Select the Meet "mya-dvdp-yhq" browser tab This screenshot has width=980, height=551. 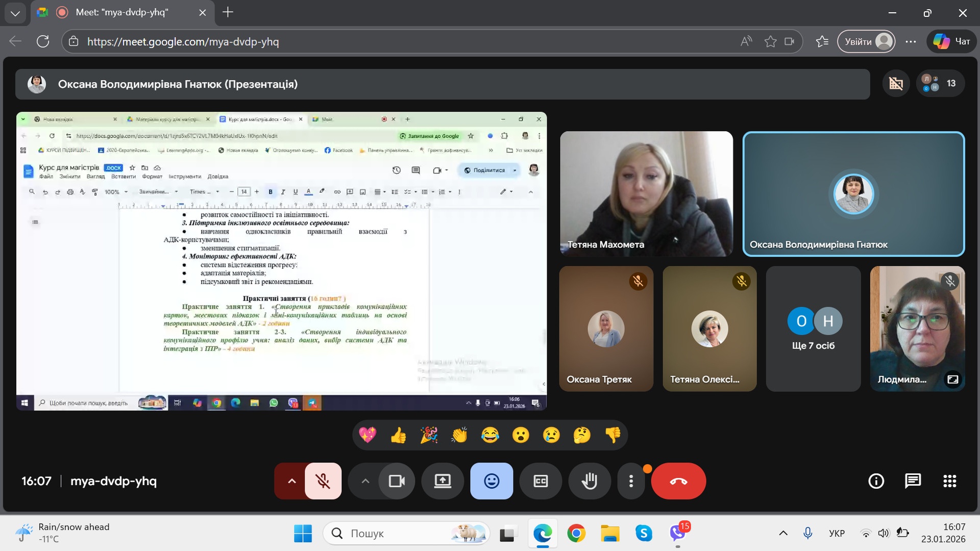point(122,13)
